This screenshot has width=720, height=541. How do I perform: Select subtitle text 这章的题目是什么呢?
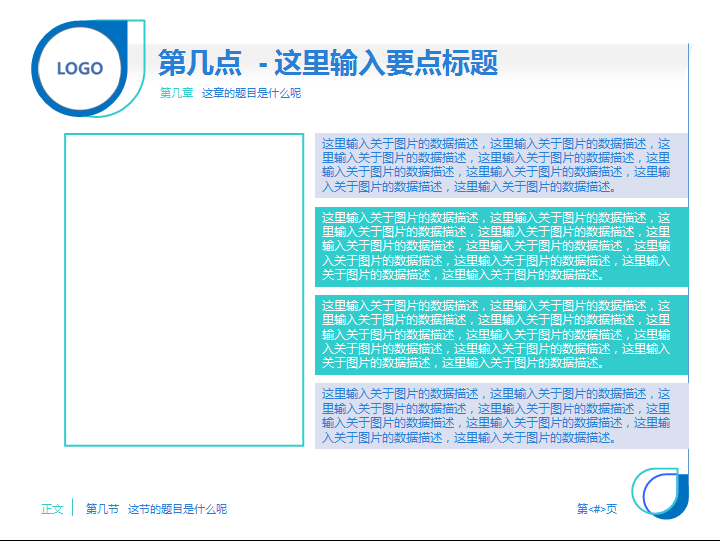(x=251, y=93)
